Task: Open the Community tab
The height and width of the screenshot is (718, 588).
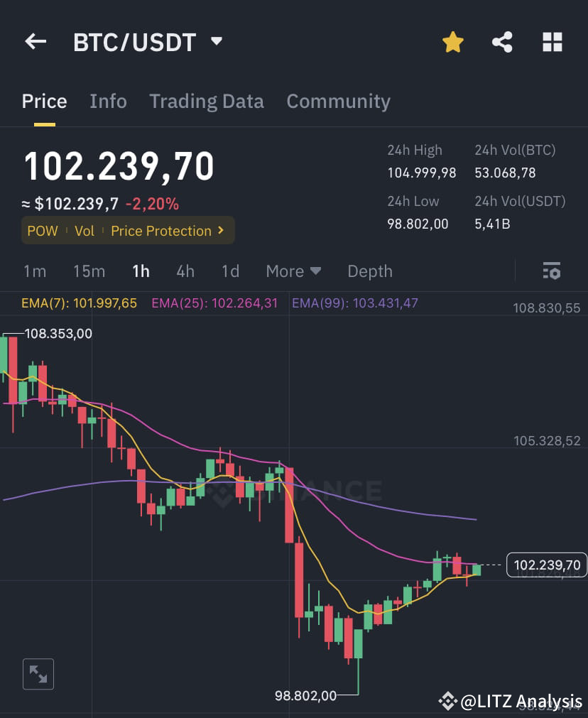Action: pyautogui.click(x=338, y=102)
